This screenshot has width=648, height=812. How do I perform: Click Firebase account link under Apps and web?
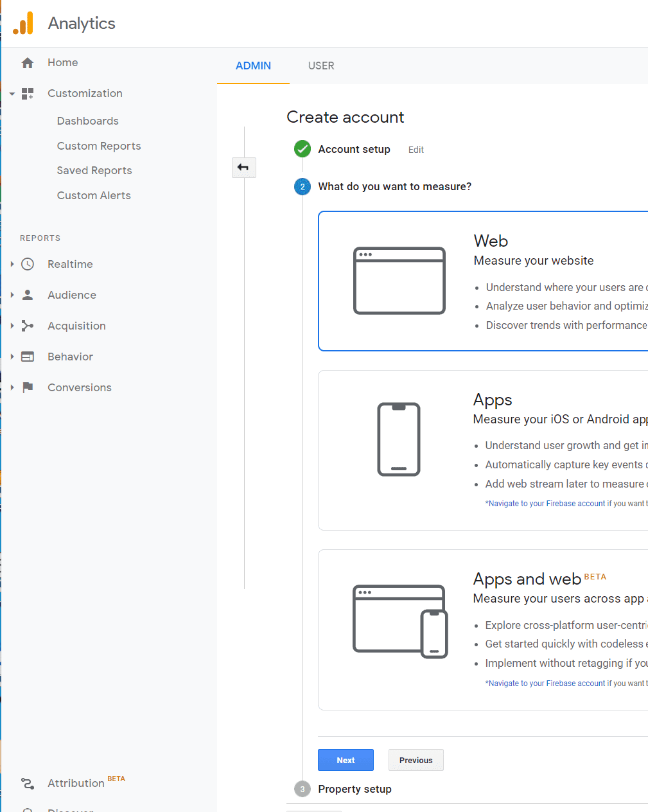(547, 684)
